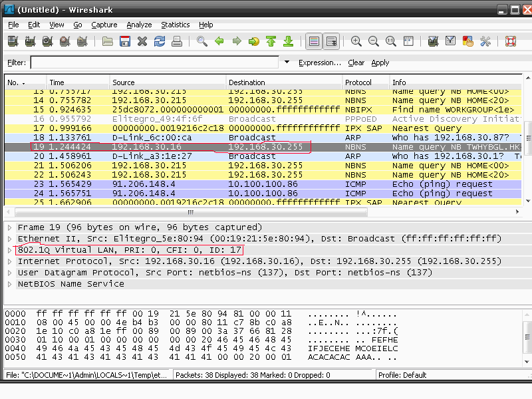The image size is (532, 399).
Task: Toggle colorize packet list button
Action: [314, 41]
